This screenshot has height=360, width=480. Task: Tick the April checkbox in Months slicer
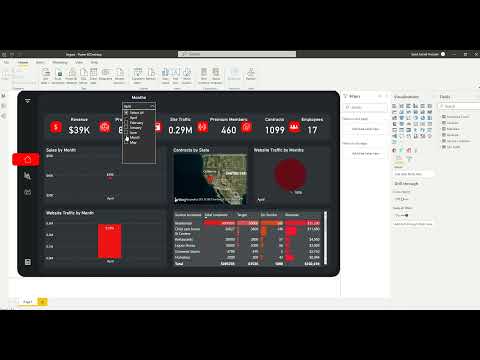click(x=126, y=118)
